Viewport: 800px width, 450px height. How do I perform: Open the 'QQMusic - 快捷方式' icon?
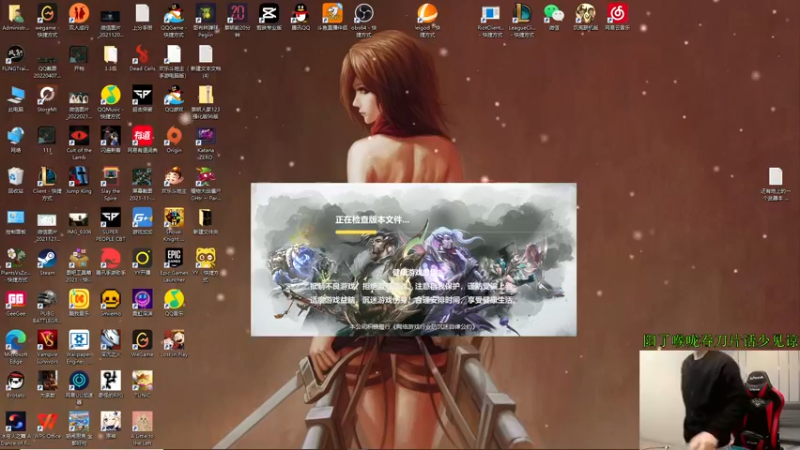(110, 95)
